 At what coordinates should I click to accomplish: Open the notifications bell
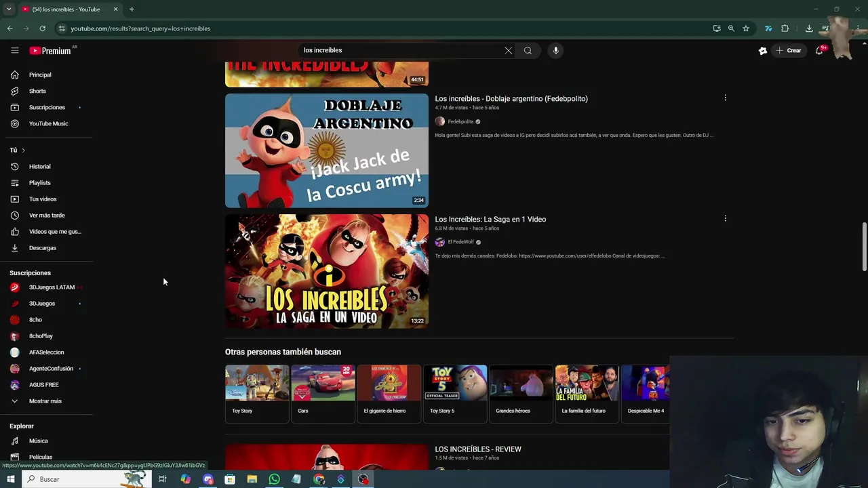point(819,50)
